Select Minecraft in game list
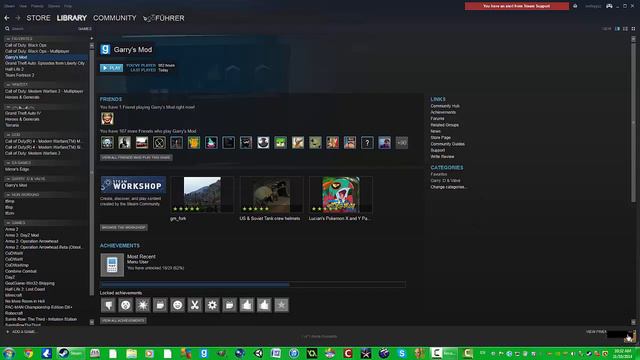The image size is (640, 360). (13, 295)
